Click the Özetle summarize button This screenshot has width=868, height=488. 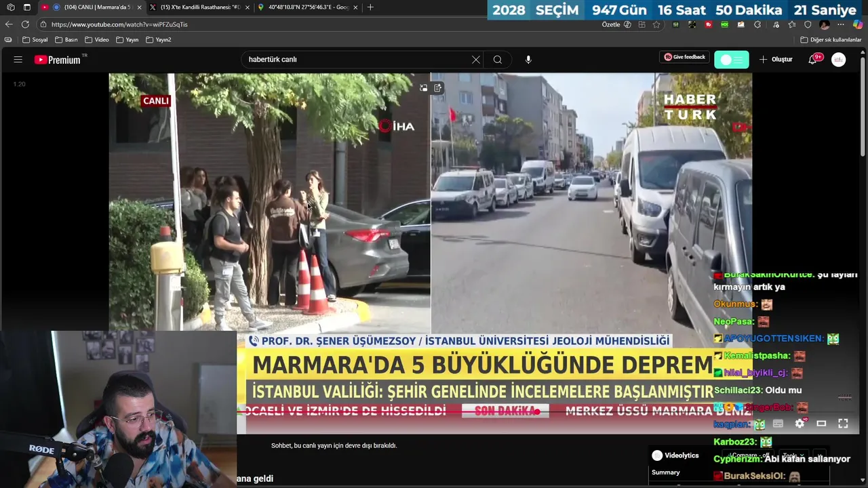[x=616, y=24]
